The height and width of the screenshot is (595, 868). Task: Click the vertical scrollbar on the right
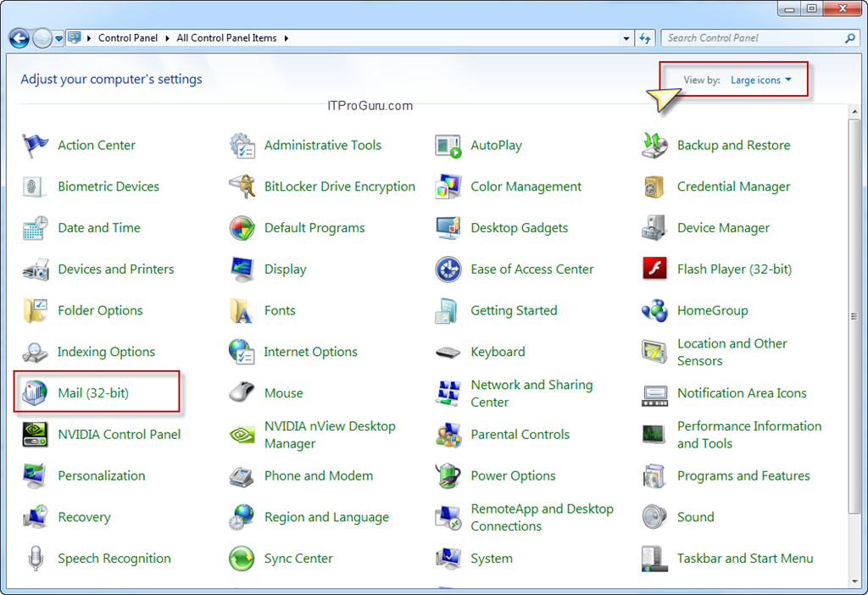[x=854, y=318]
